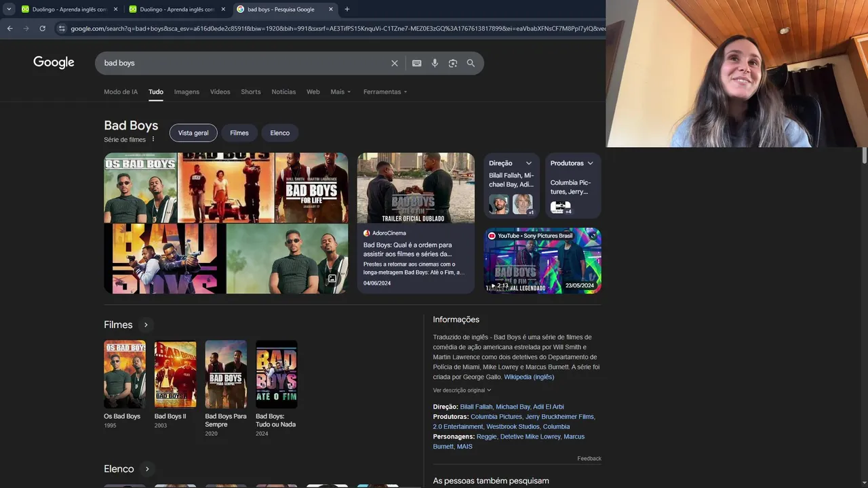
Task: Click the Michael Bay link
Action: pyautogui.click(x=513, y=407)
